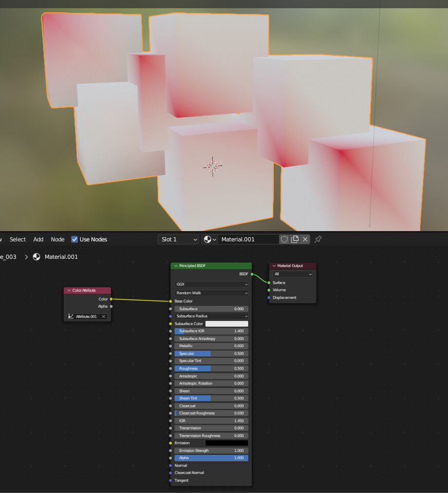This screenshot has width=448, height=493.
Task: Click the green BSDF output socket
Action: [x=252, y=274]
